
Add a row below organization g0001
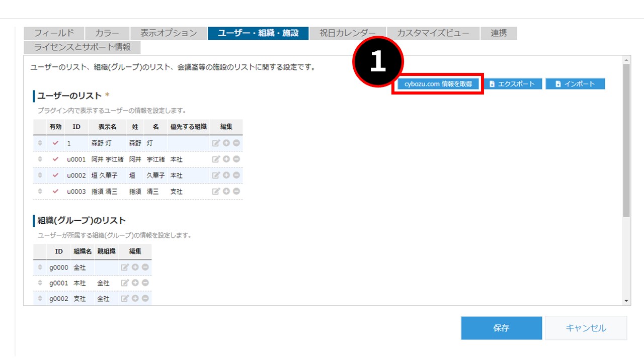click(x=135, y=283)
